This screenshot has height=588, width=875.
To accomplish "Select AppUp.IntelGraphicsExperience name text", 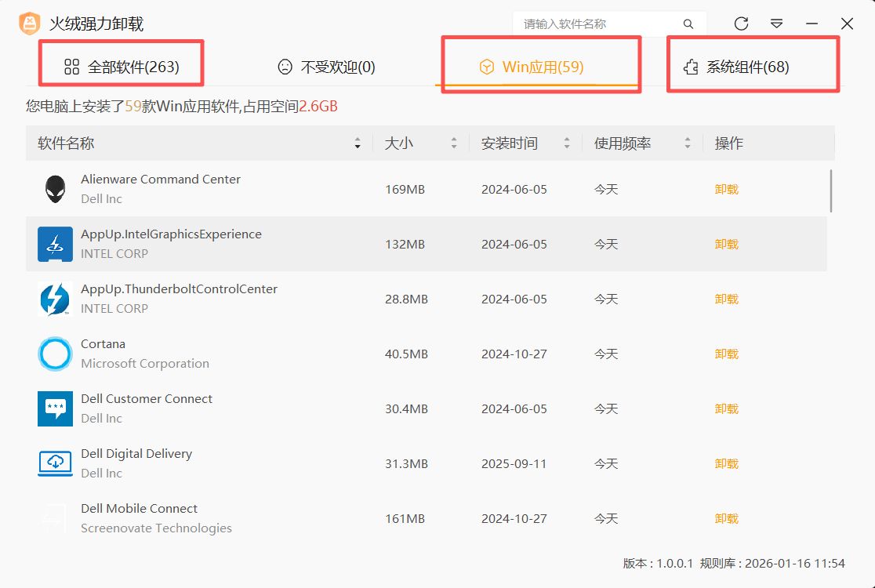I will 172,234.
